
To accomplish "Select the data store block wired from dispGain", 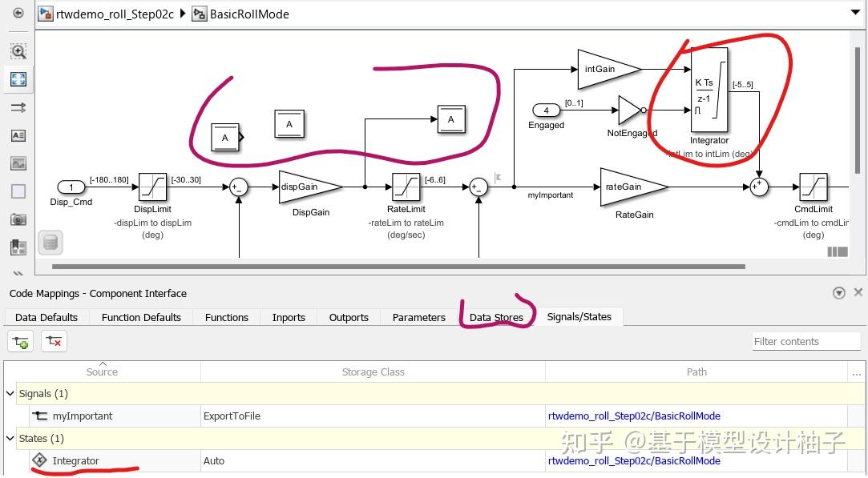I will point(451,119).
